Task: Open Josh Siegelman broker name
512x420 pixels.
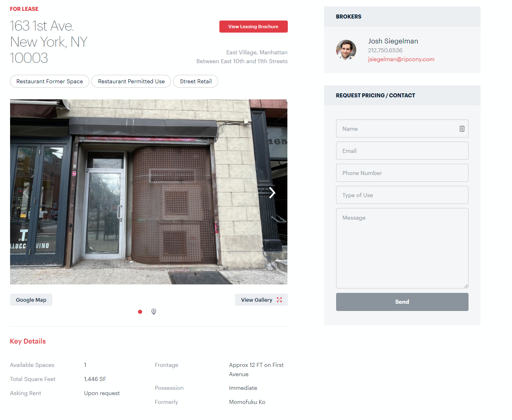Action: 393,41
